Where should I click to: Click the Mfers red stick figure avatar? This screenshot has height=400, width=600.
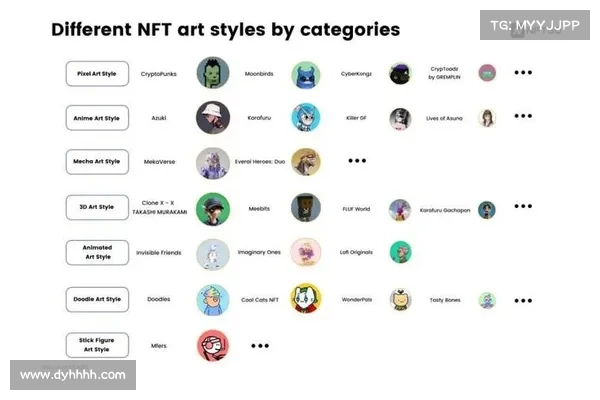[213, 345]
